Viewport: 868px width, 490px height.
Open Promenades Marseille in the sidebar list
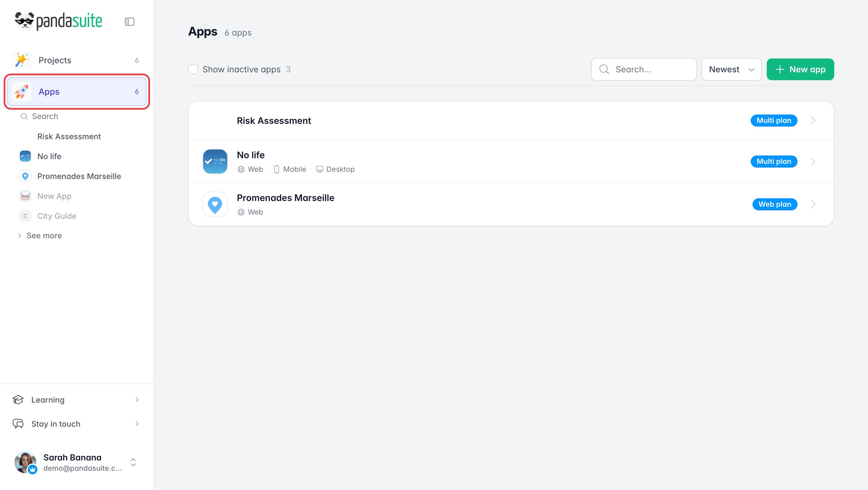pyautogui.click(x=79, y=176)
